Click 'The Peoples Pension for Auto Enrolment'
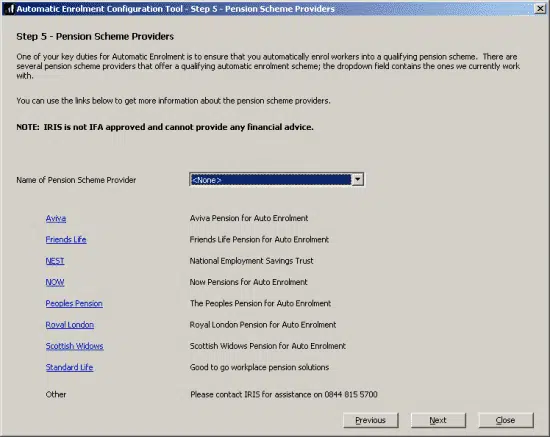Viewport: 550px width, 437px height. click(x=261, y=303)
